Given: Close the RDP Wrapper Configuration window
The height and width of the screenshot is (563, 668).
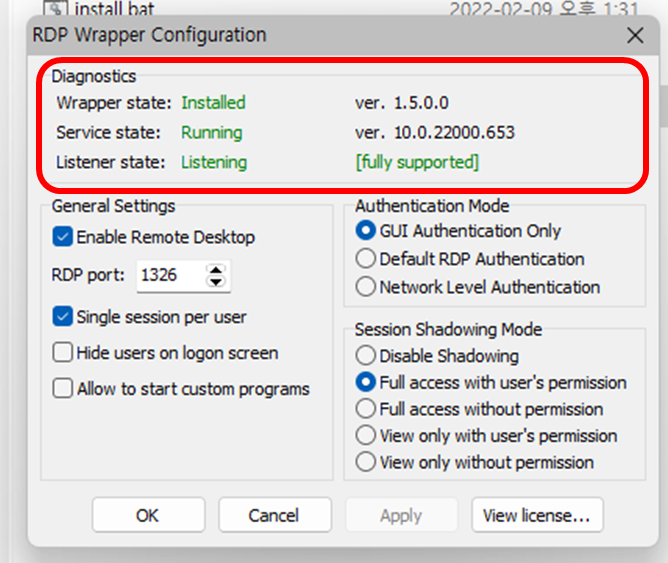Looking at the screenshot, I should 635,35.
